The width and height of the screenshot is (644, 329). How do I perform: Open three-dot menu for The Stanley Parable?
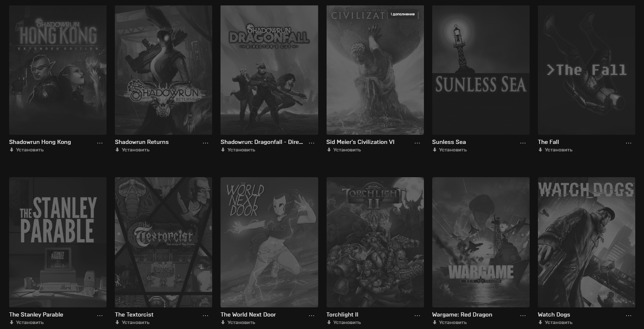100,315
